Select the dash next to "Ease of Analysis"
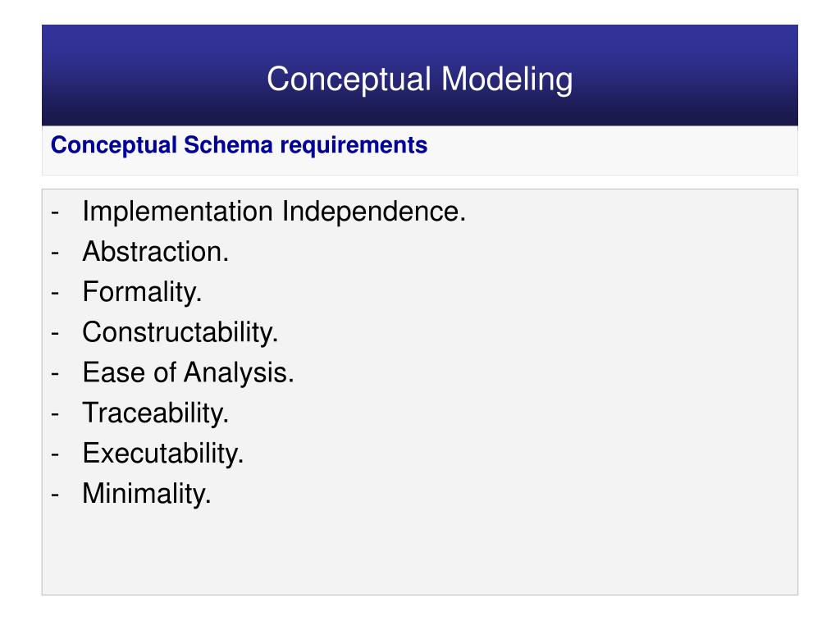Screen dimensions: 840x630 (x=54, y=374)
